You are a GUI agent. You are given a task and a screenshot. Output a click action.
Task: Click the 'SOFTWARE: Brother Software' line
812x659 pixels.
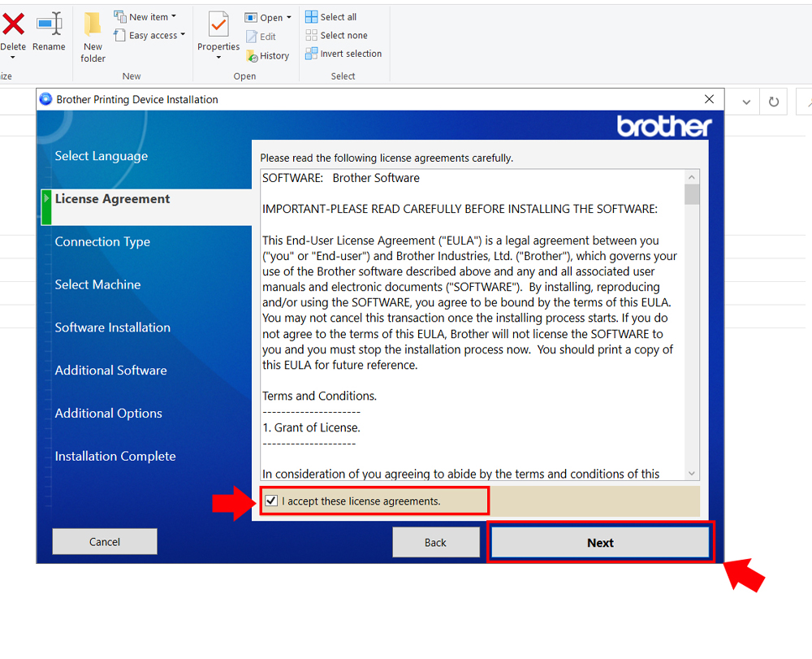[x=341, y=178]
